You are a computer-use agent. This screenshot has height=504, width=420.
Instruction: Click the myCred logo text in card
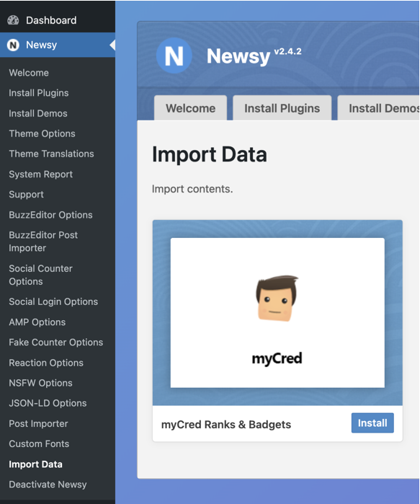(277, 358)
